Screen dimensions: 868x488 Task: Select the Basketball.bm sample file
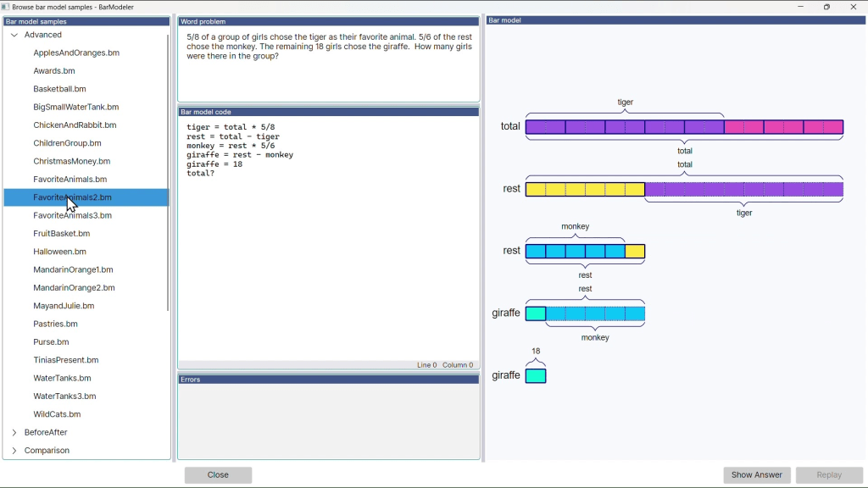coord(59,89)
